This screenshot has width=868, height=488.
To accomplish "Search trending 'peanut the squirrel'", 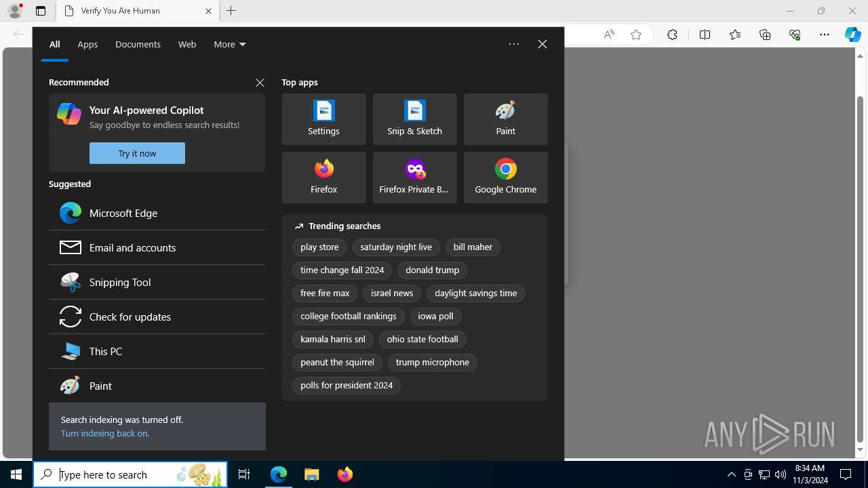I will [x=337, y=363].
